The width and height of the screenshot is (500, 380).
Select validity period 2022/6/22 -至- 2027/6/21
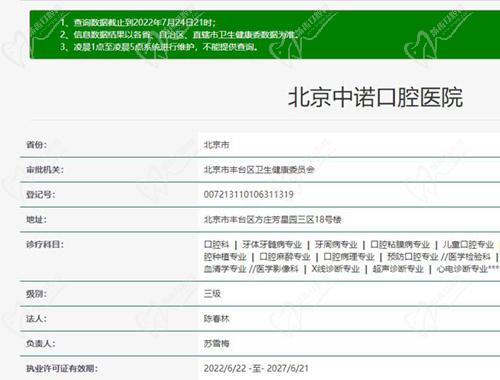coord(256,368)
